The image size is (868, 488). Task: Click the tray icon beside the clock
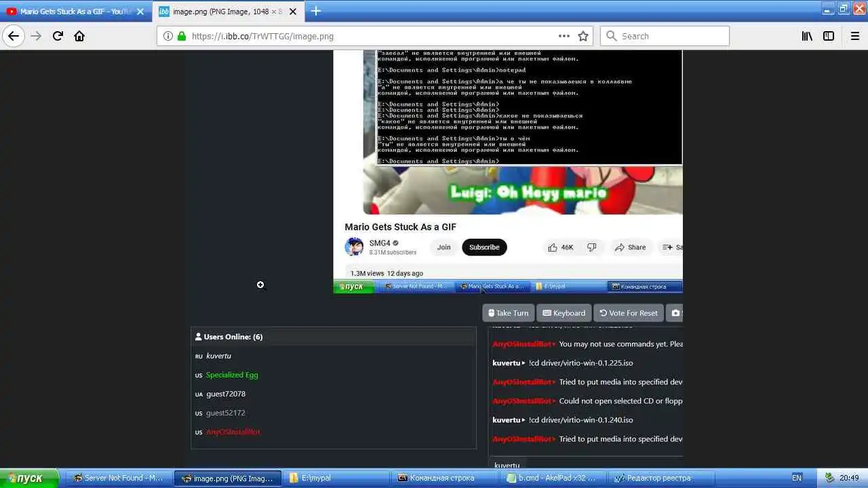(830, 478)
